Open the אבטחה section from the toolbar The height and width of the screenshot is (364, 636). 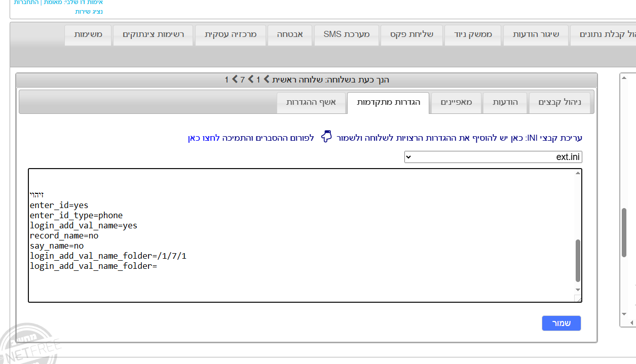pyautogui.click(x=289, y=34)
